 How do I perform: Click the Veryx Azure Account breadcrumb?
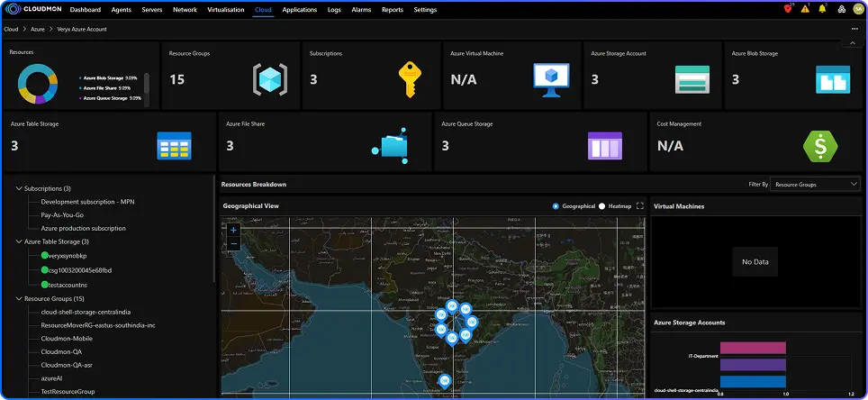tap(82, 29)
